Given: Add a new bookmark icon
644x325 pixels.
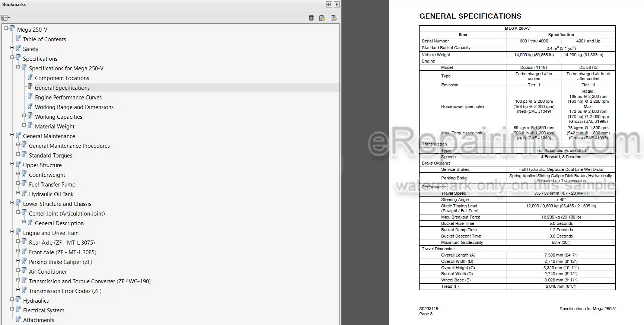Looking at the screenshot, I should pyautogui.click(x=322, y=18).
